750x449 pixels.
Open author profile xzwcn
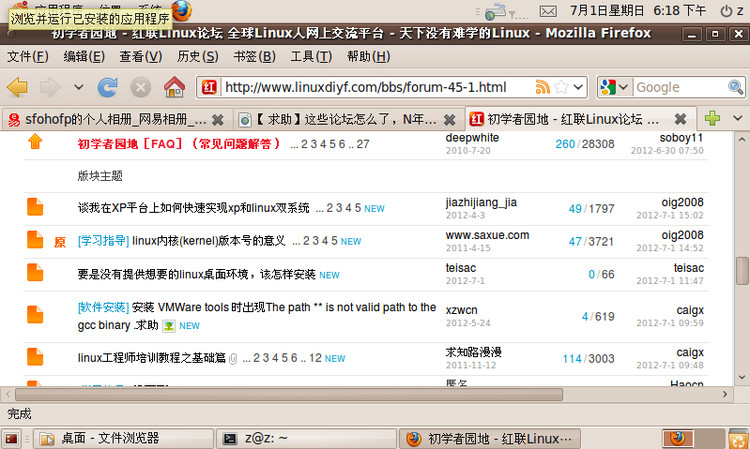click(x=462, y=310)
